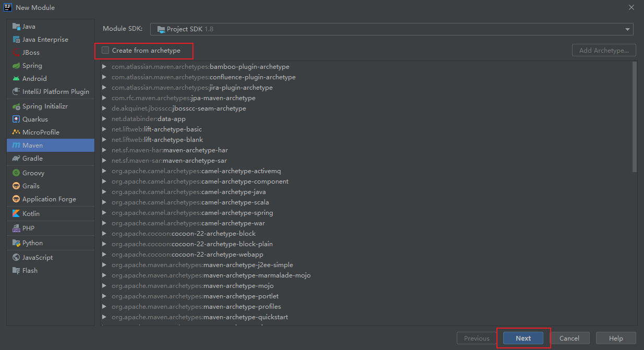Select the Kotlin module type label
The width and height of the screenshot is (644, 350).
pos(31,214)
